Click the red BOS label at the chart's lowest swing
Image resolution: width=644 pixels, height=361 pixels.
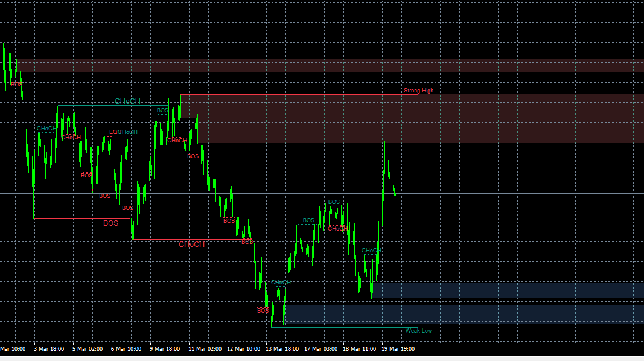[x=263, y=311]
